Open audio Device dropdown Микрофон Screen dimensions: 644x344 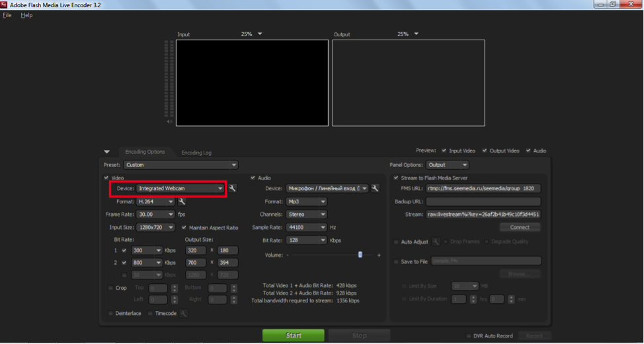[327, 189]
